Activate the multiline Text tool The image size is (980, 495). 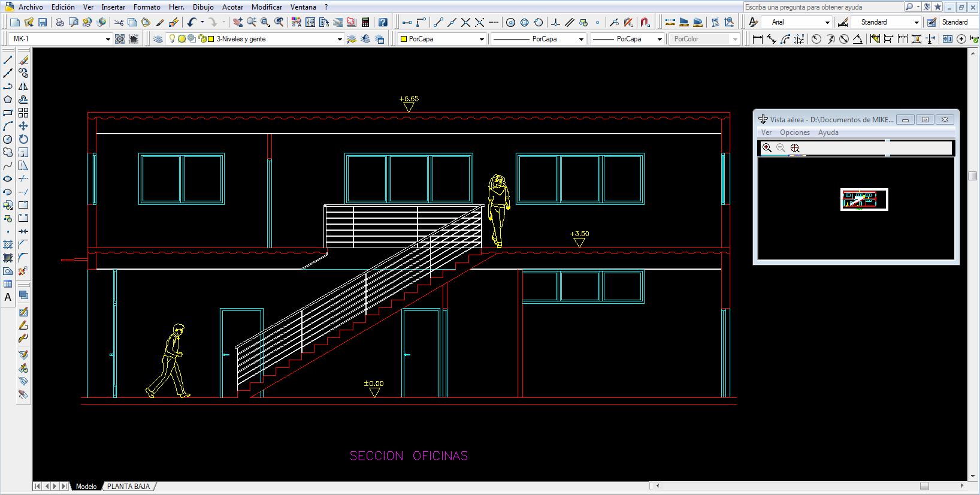pyautogui.click(x=8, y=297)
